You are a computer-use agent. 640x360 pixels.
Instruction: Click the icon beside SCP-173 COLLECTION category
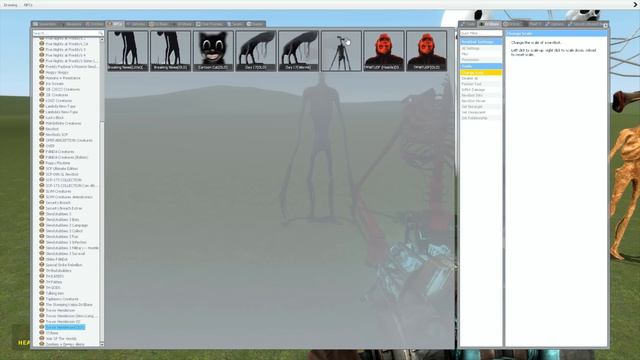click(x=42, y=180)
